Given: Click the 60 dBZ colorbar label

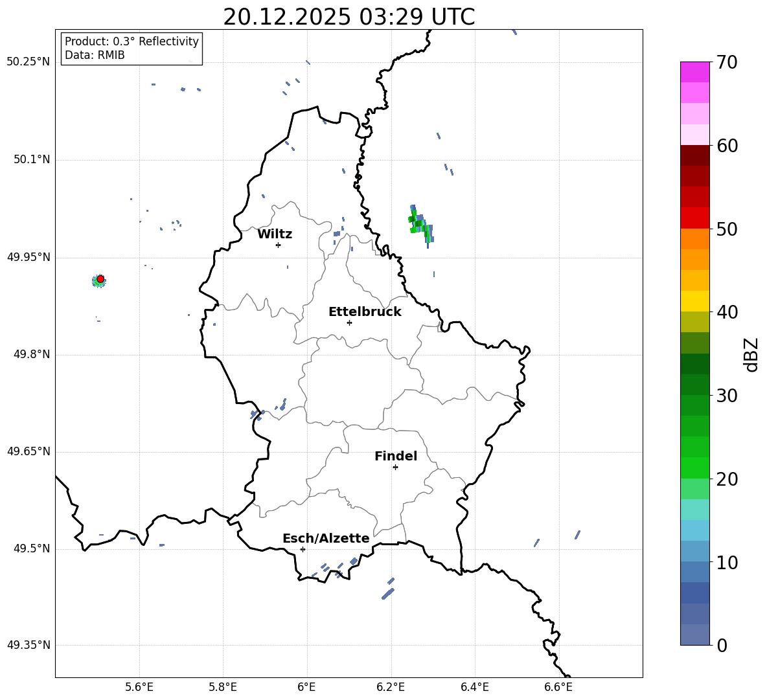Looking at the screenshot, I should tap(727, 146).
